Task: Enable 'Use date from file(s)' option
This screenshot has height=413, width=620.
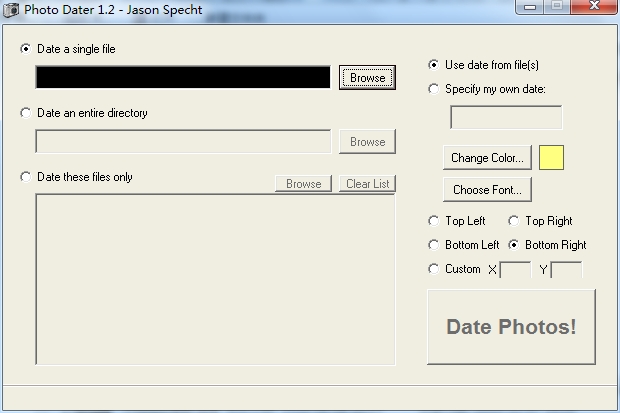Action: tap(434, 65)
